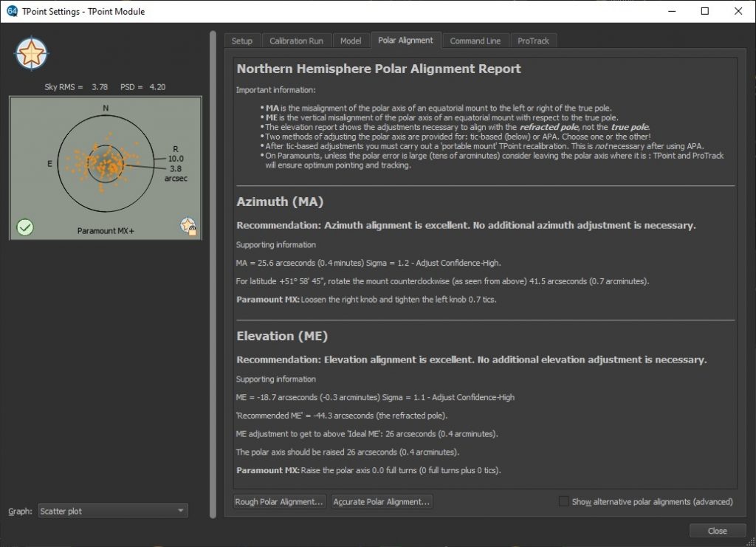
Task: Go to the ProTrack tab
Action: pyautogui.click(x=533, y=41)
